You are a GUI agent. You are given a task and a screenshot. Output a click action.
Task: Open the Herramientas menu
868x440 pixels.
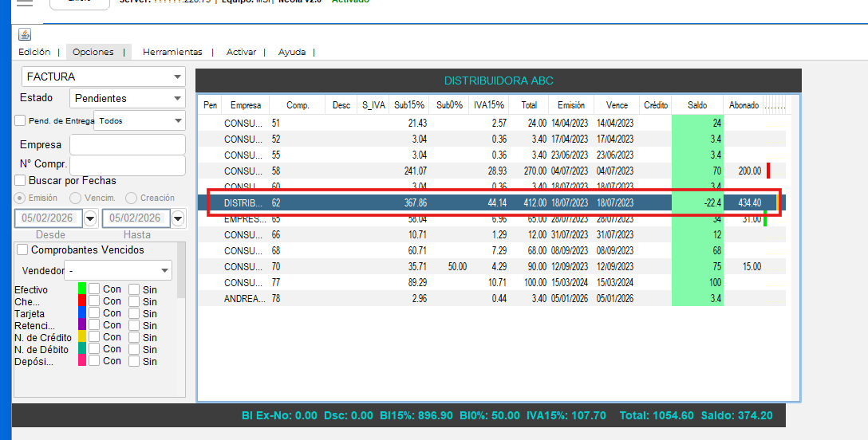pyautogui.click(x=172, y=52)
